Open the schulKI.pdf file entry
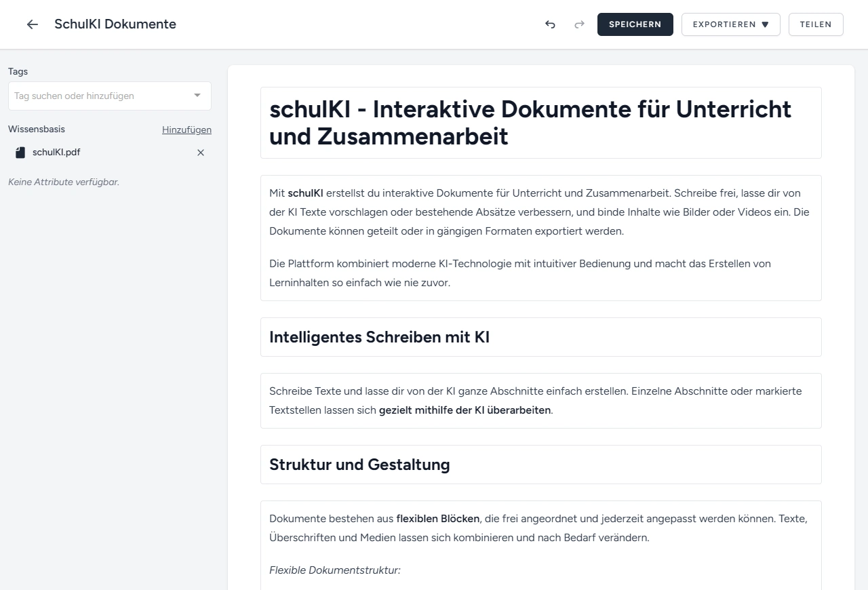868x590 pixels. pos(56,153)
